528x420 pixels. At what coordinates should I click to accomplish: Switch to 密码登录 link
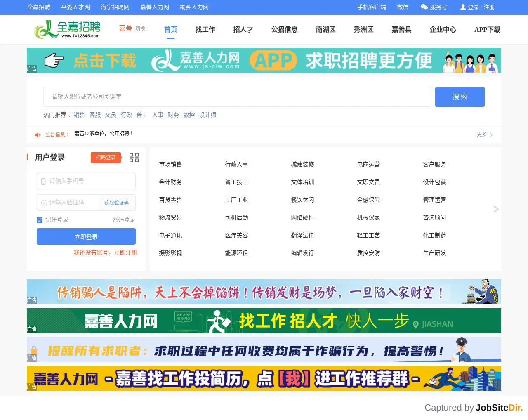(x=124, y=220)
